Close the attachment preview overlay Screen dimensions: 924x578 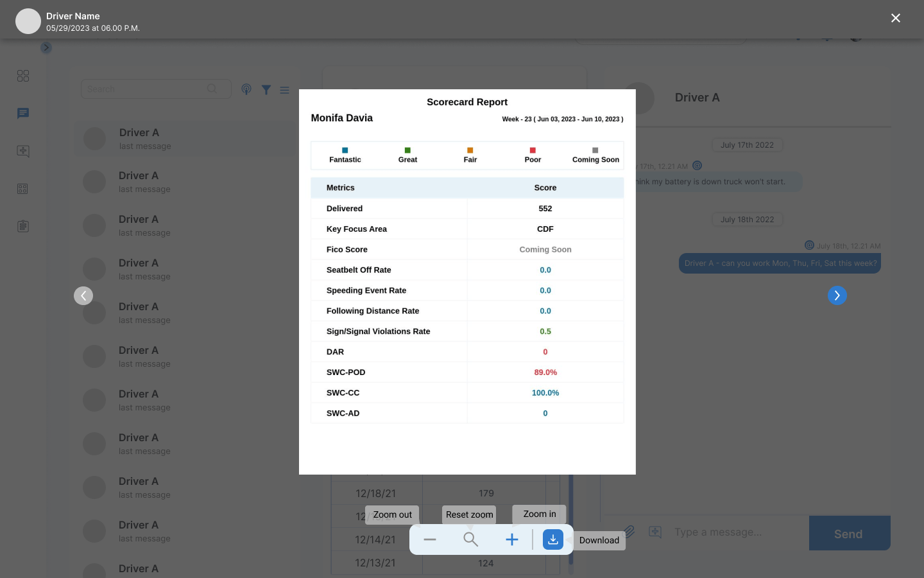click(x=895, y=18)
